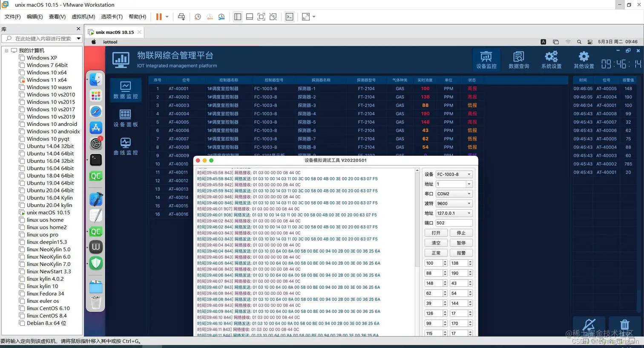Switch to 曲线监控 curve monitoring module
Screen dimensions: 644x348
coord(125,146)
